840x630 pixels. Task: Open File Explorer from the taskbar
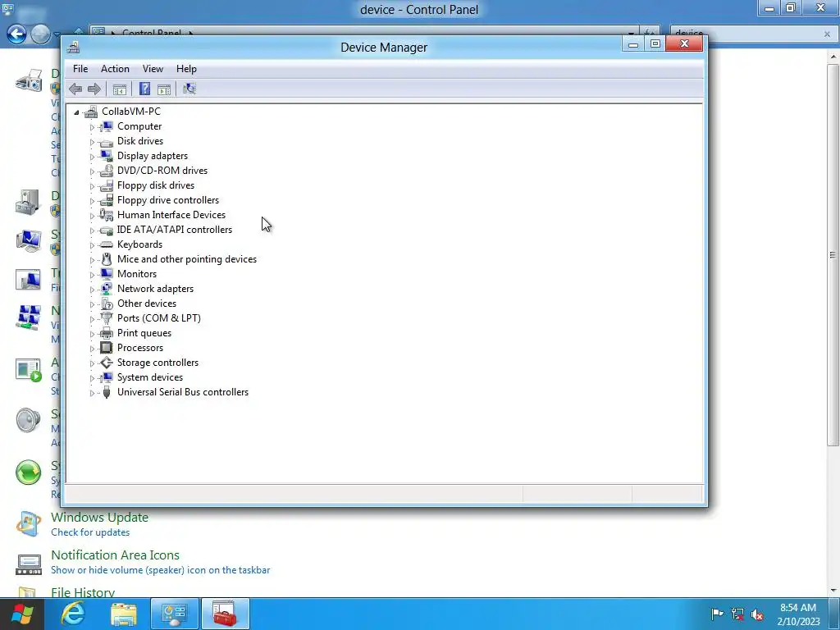click(124, 614)
